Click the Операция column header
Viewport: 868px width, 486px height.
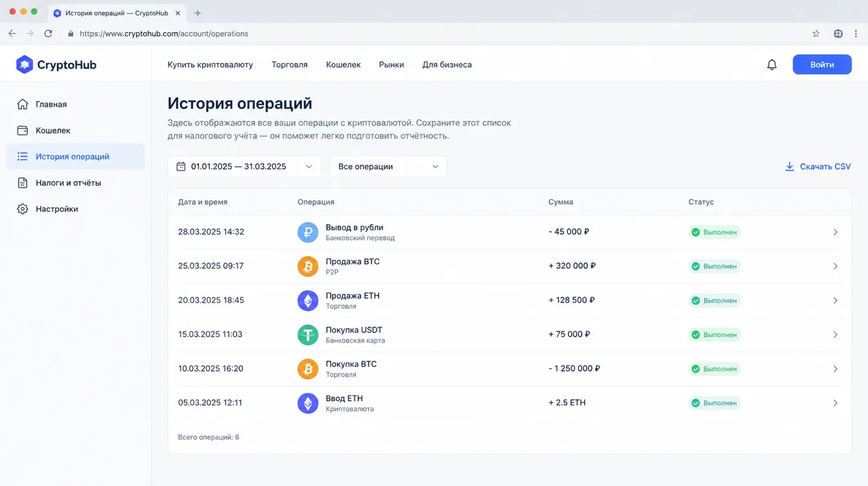[x=316, y=202]
